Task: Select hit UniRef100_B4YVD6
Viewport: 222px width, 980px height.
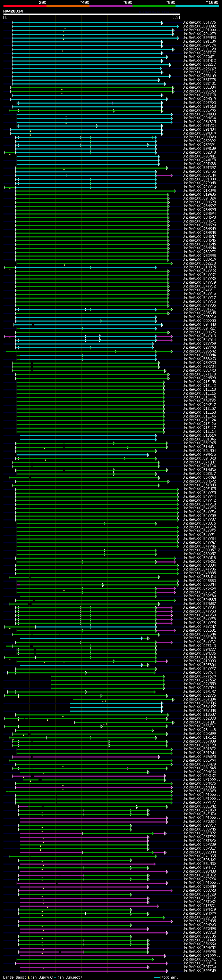Action: (x=199, y=569)
